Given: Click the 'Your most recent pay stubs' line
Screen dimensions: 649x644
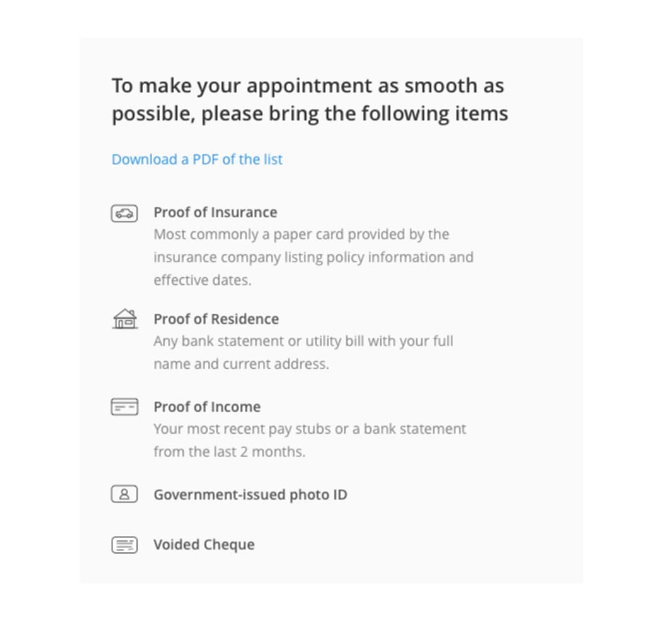Looking at the screenshot, I should coord(309,429).
